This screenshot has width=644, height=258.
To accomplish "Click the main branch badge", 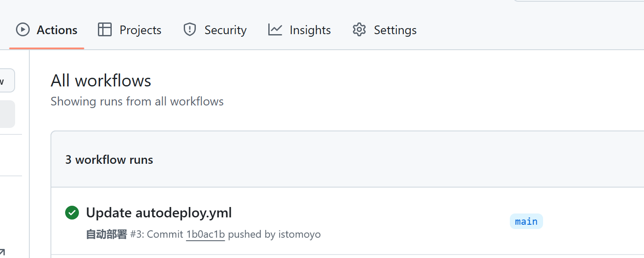I will [x=526, y=221].
